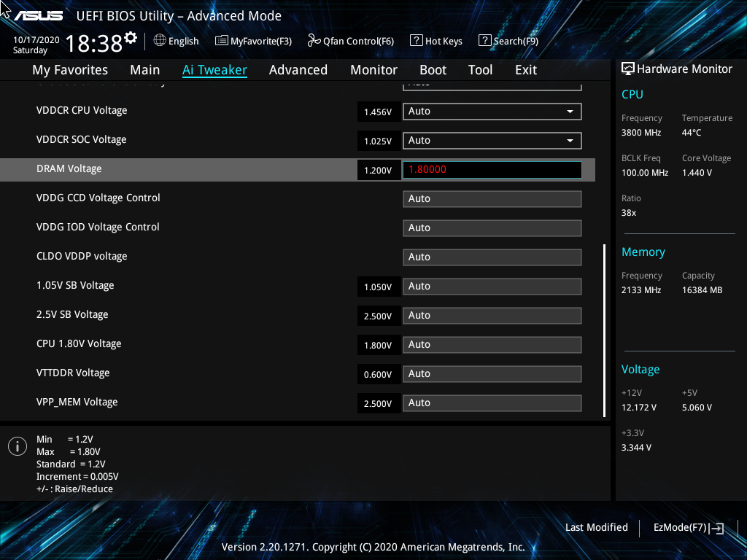The height and width of the screenshot is (560, 747).
Task: Click the Qfan Control(F6) label
Action: [x=358, y=41]
